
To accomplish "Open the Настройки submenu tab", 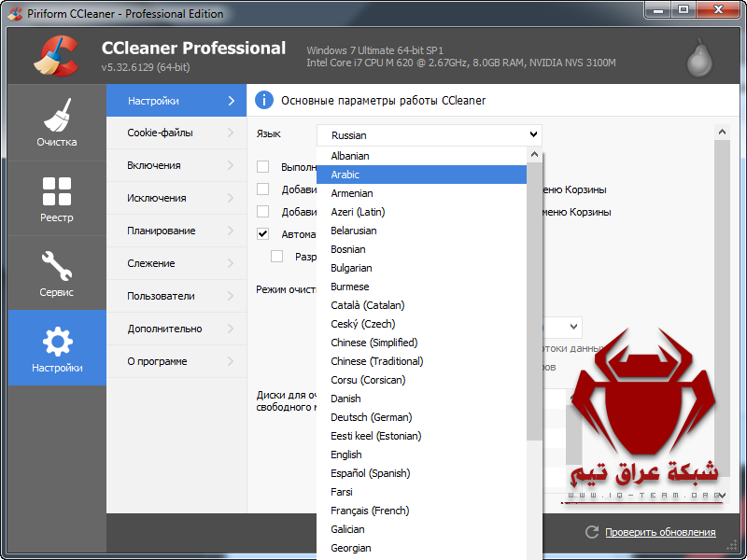I will coord(176,101).
